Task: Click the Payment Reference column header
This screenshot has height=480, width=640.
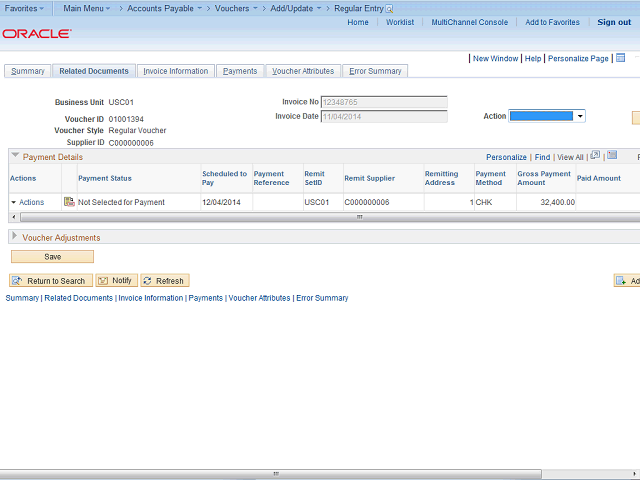Action: click(x=271, y=178)
